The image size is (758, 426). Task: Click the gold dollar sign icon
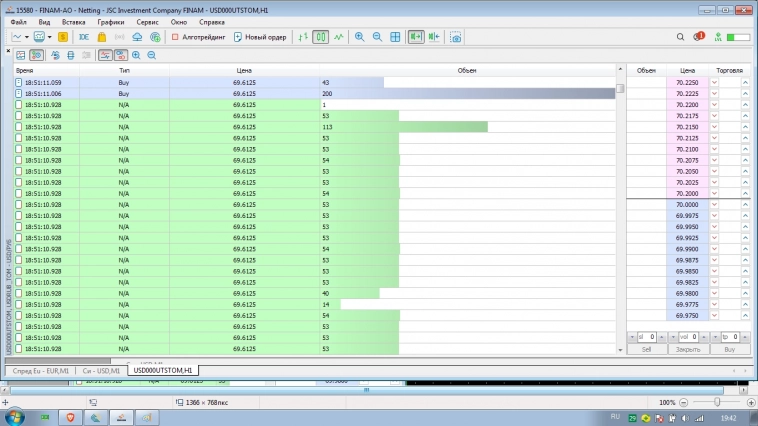tap(63, 37)
